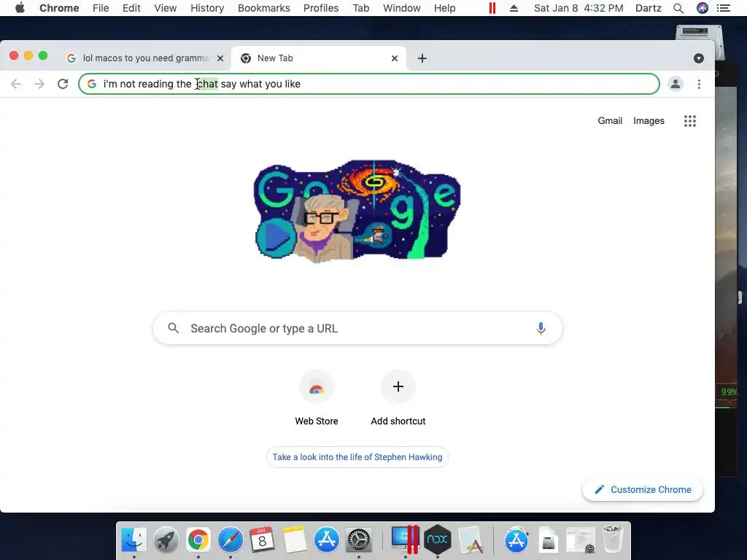Click Chrome icon in the Dock
747x560 pixels.
[x=198, y=540]
